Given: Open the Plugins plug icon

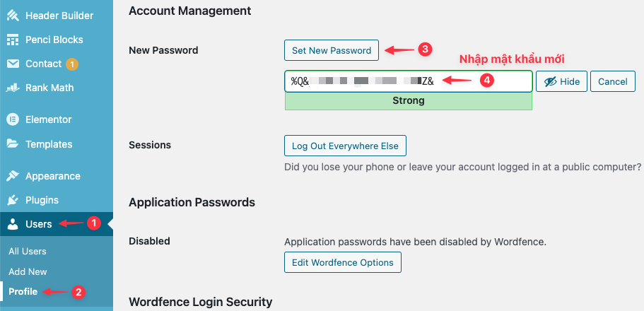Looking at the screenshot, I should (13, 200).
